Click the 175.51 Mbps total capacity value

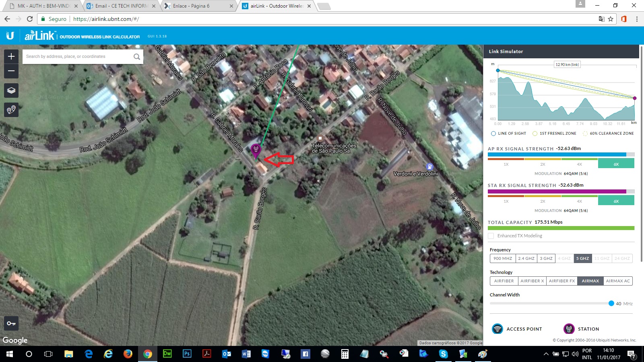[549, 222]
